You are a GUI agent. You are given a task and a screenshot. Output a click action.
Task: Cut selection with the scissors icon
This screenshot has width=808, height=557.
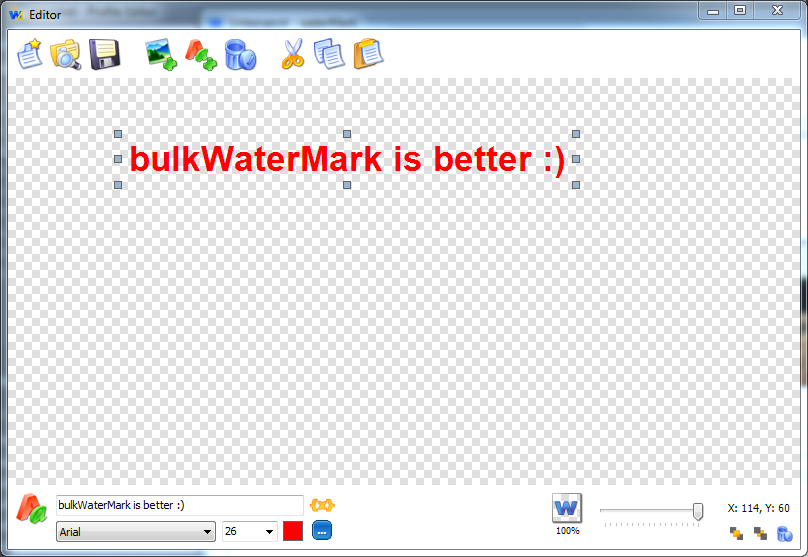tap(292, 54)
